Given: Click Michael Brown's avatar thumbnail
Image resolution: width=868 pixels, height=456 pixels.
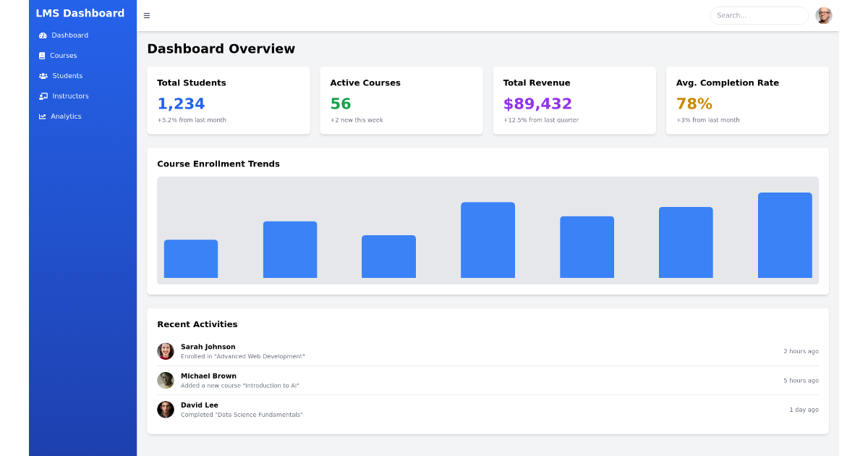Looking at the screenshot, I should tap(166, 380).
